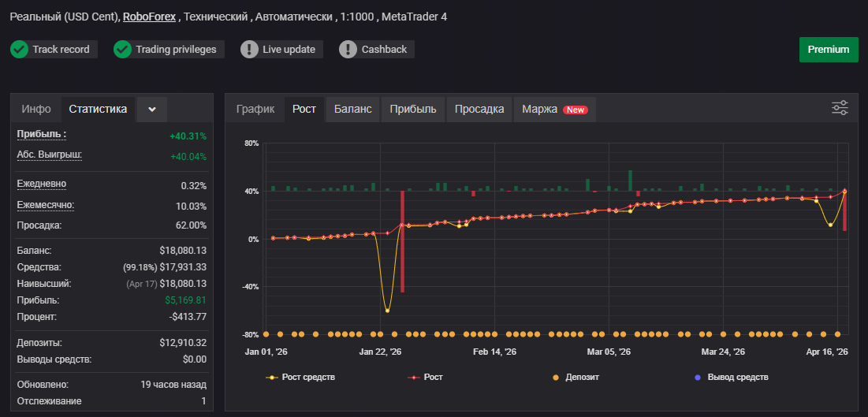Click the +40.04% absolute gain value

click(x=188, y=157)
